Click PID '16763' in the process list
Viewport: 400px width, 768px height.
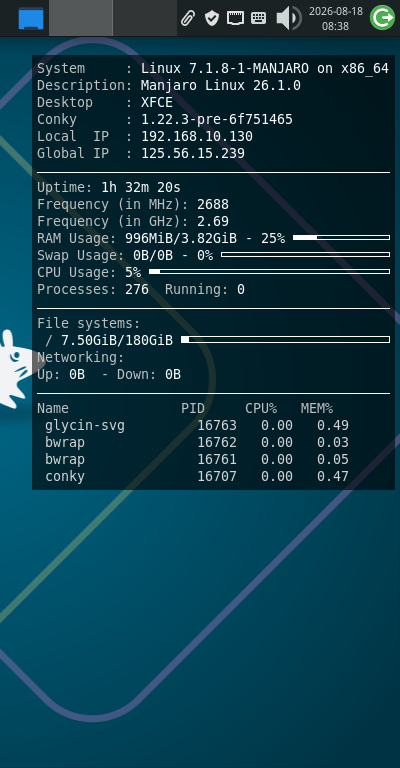[x=217, y=426]
